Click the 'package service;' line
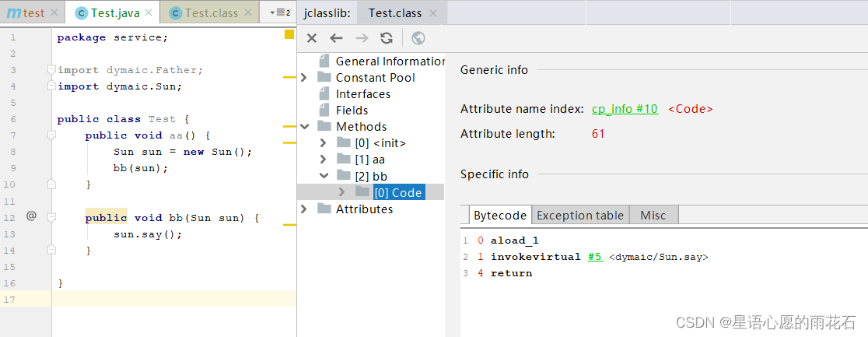 (112, 37)
